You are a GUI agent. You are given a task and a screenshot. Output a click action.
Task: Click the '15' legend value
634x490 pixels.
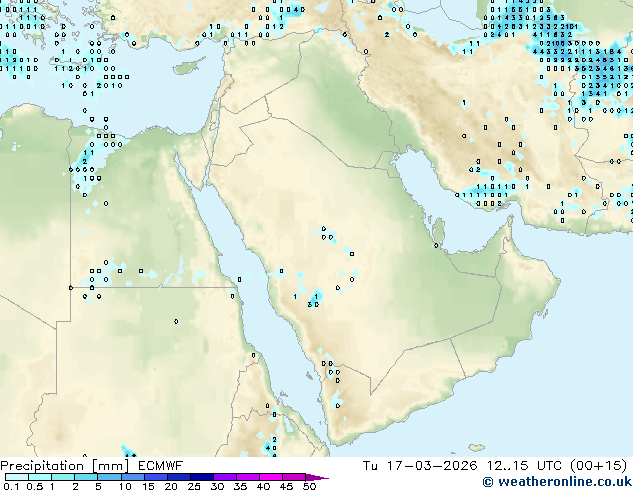(x=148, y=486)
